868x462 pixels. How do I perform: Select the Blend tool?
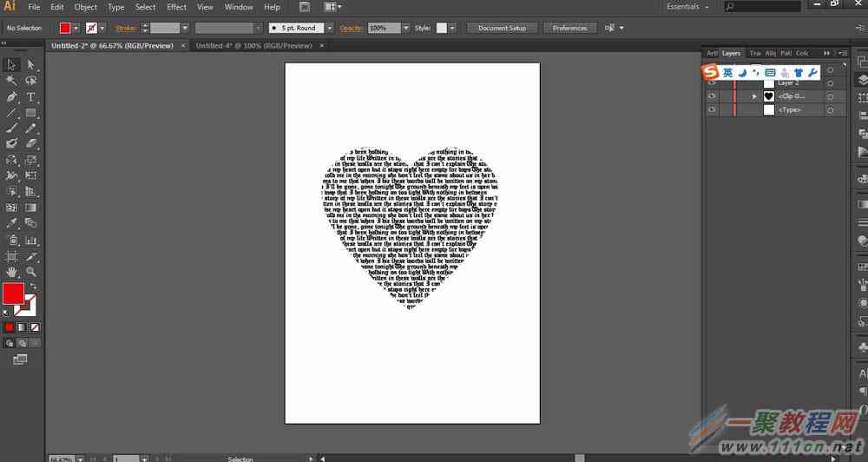click(x=31, y=223)
